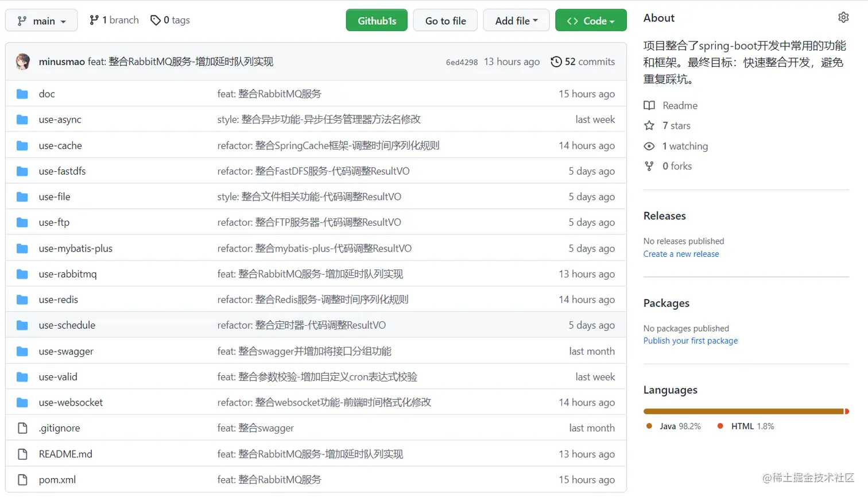Click the README.md file icon
This screenshot has height=497, width=868.
tap(22, 454)
